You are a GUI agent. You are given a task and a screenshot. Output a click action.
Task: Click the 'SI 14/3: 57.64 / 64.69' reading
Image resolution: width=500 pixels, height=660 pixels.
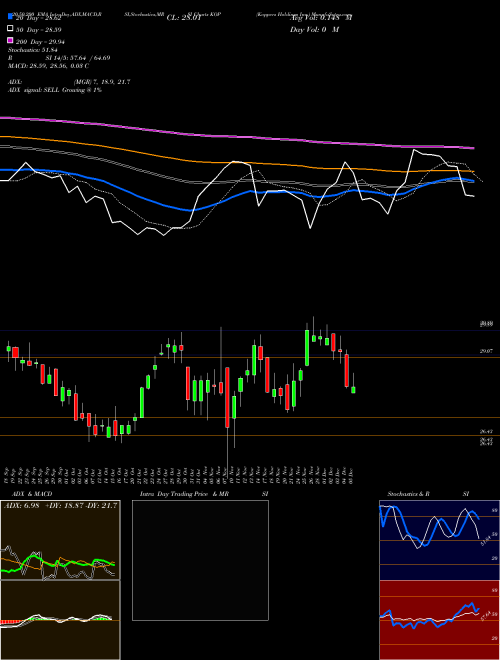[x=78, y=58]
